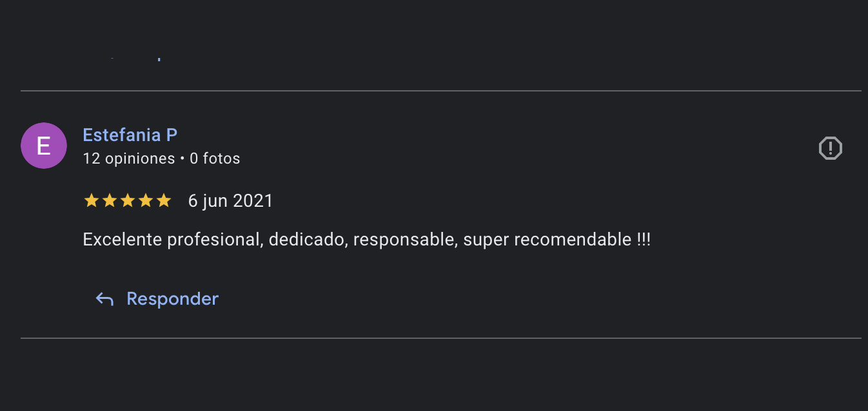
Task: Click the word "Excelente" in the review
Action: (x=123, y=240)
